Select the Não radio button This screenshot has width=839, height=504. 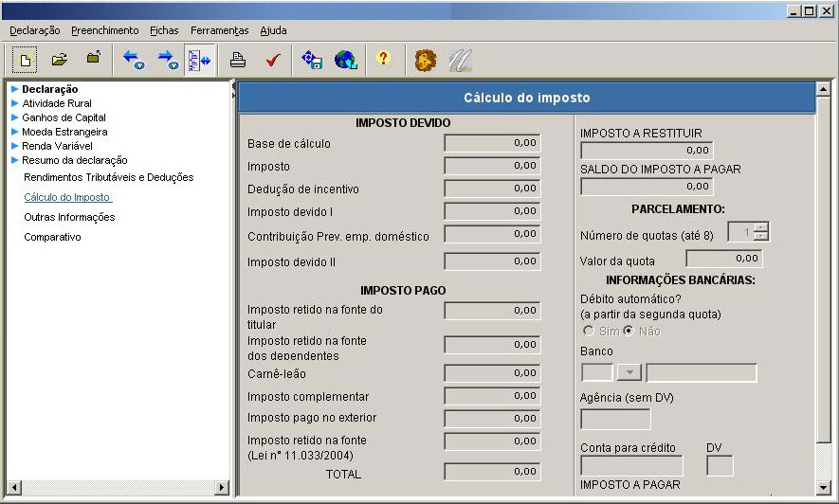(628, 332)
